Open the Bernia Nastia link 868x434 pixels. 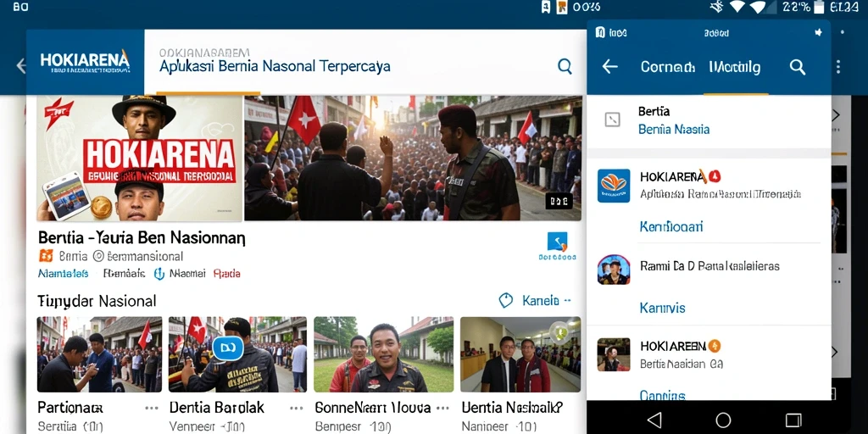(674, 130)
